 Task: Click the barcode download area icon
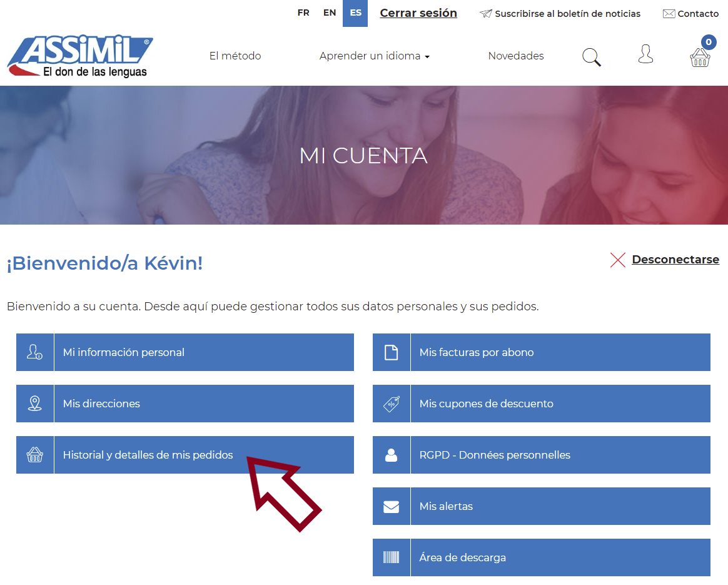(x=392, y=557)
